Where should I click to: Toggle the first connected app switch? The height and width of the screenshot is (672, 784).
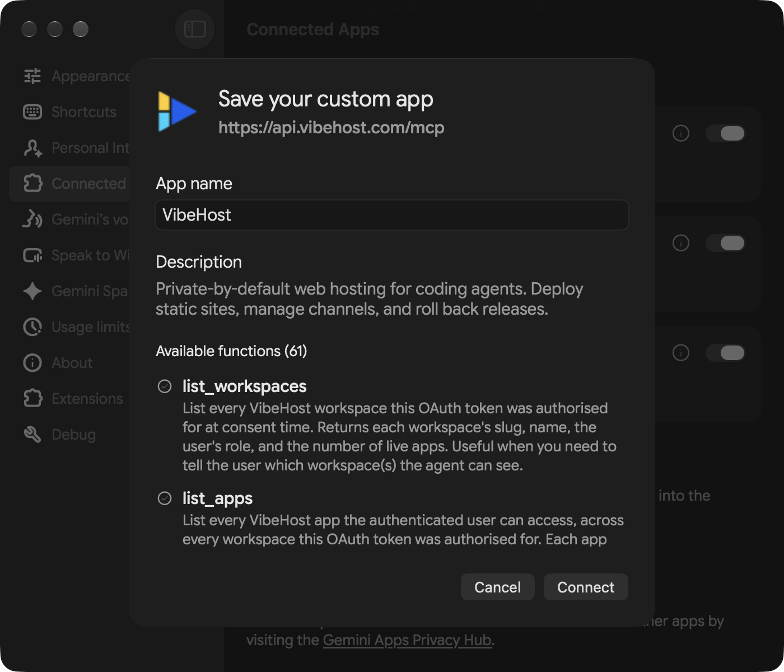coord(725,133)
